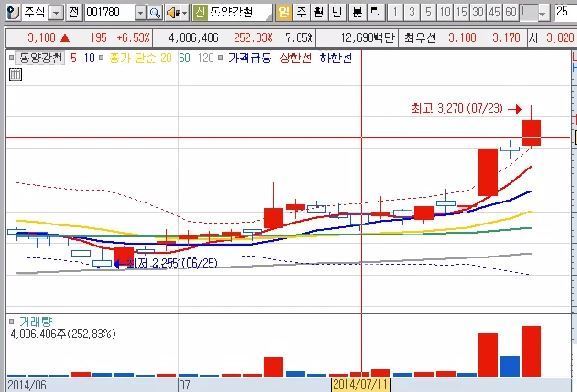The width and height of the screenshot is (577, 392).
Task: Click the 최우선 best quote label
Action: tap(420, 38)
